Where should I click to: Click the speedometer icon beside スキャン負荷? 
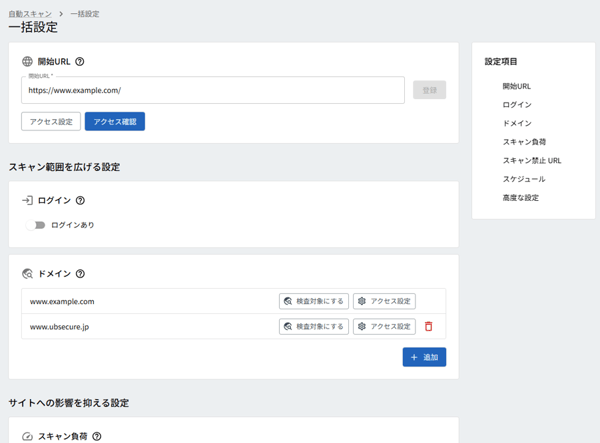(27, 436)
